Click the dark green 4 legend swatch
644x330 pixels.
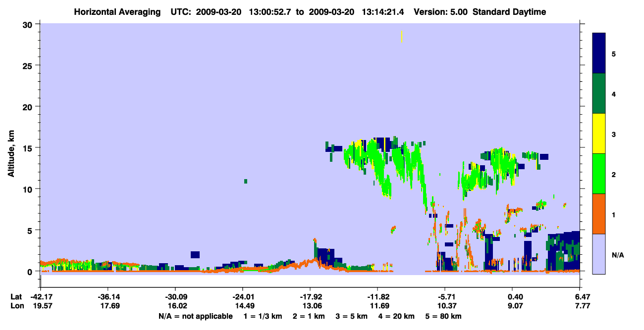tap(599, 94)
